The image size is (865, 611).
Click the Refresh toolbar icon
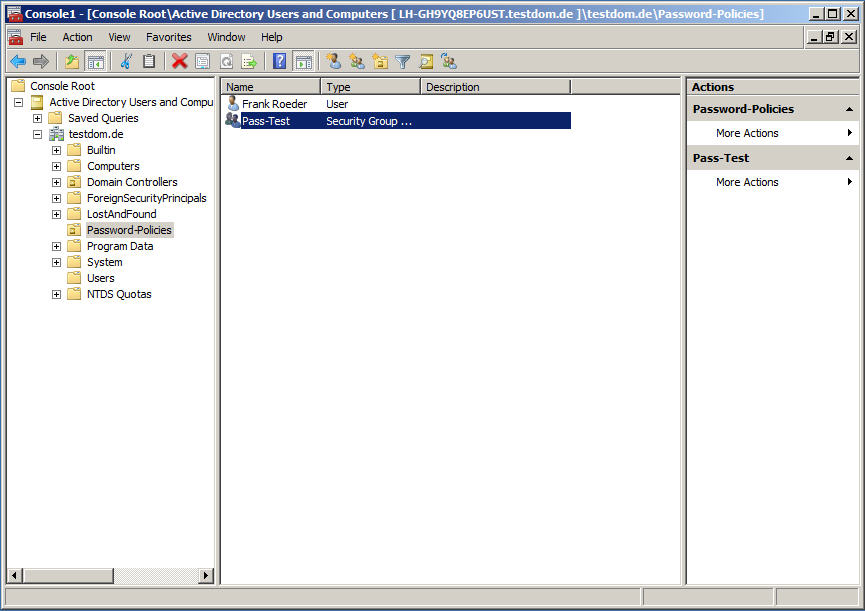click(226, 61)
